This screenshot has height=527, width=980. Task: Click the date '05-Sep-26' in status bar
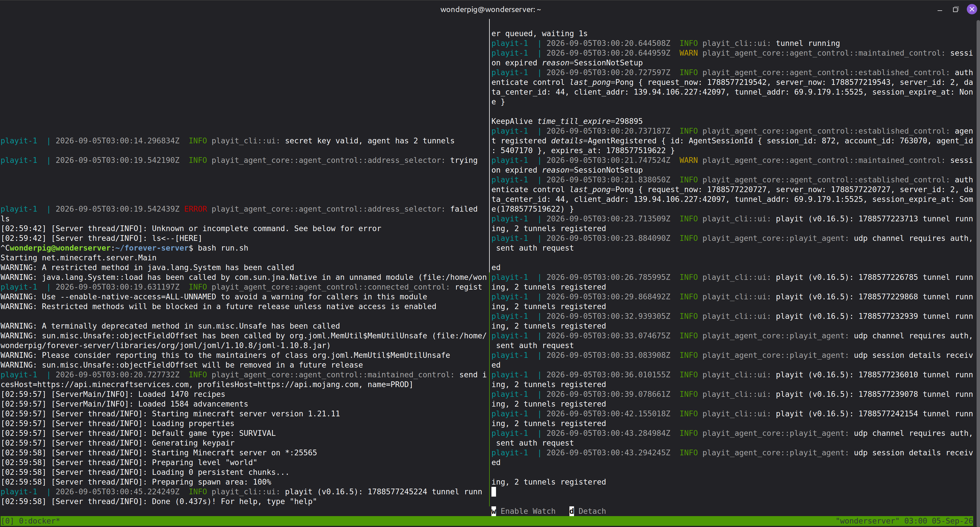pyautogui.click(x=952, y=520)
